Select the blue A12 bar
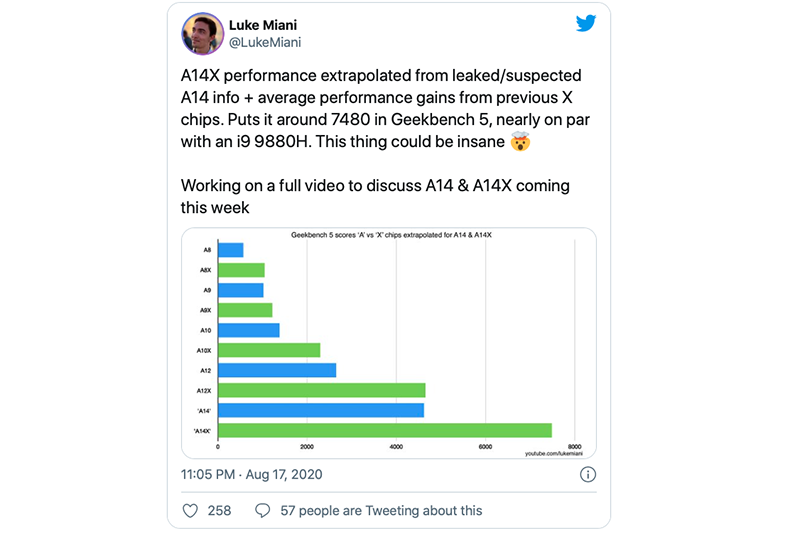This screenshot has height=533, width=800. point(277,370)
